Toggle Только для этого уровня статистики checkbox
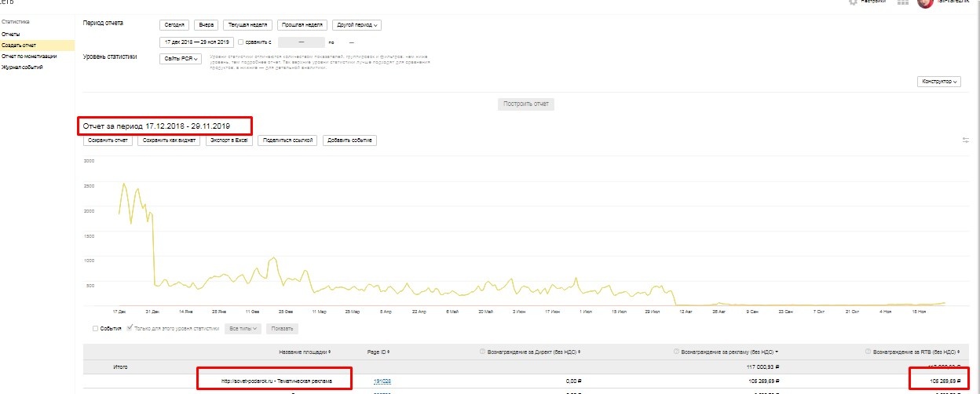 130,328
